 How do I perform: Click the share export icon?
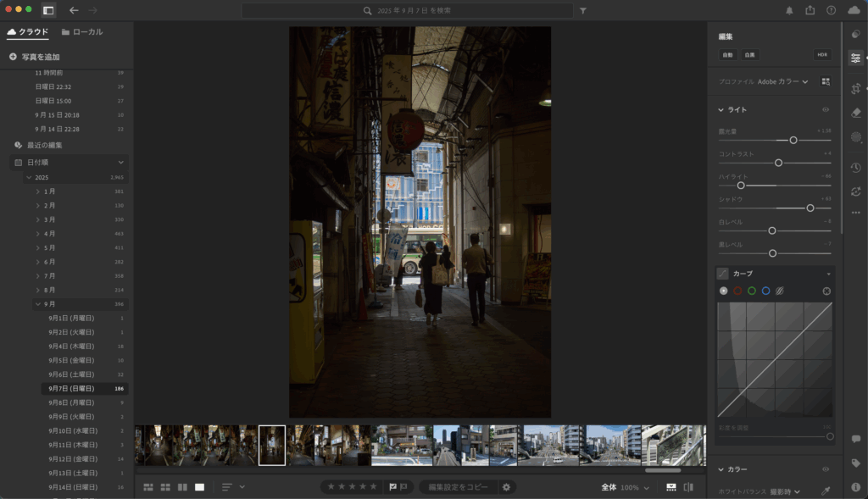(810, 10)
